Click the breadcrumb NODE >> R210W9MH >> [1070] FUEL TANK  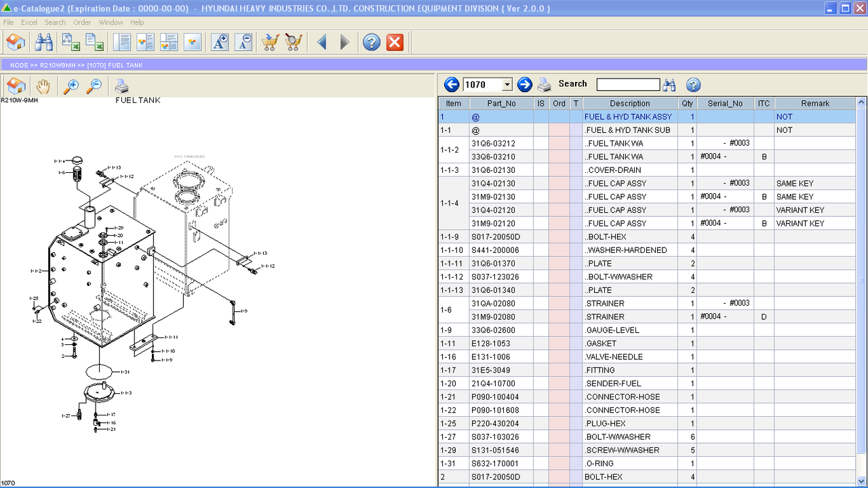coord(77,65)
